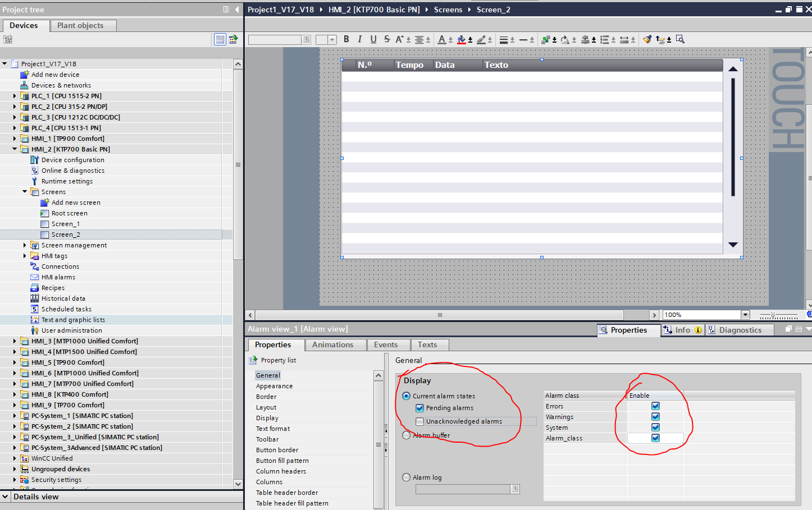Expand the PLC_1 CPU 1515-2 PN node
Image resolution: width=812 pixels, height=510 pixels.
tap(15, 96)
